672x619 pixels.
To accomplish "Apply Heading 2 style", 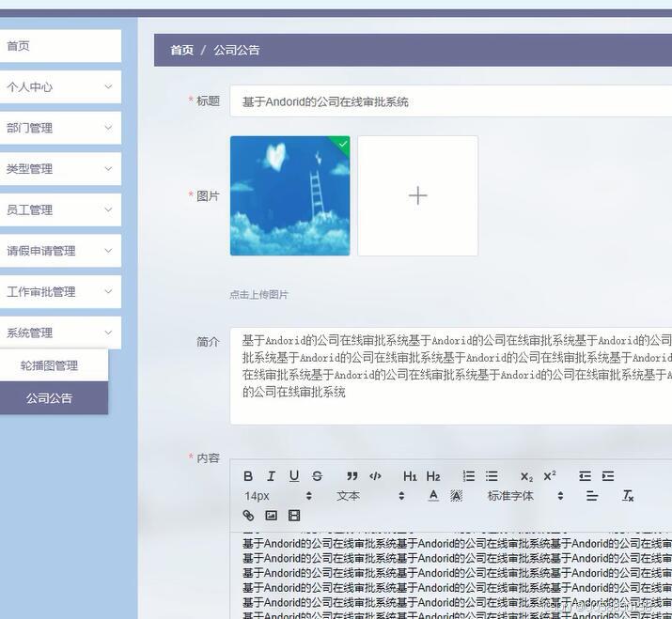I will [x=433, y=476].
